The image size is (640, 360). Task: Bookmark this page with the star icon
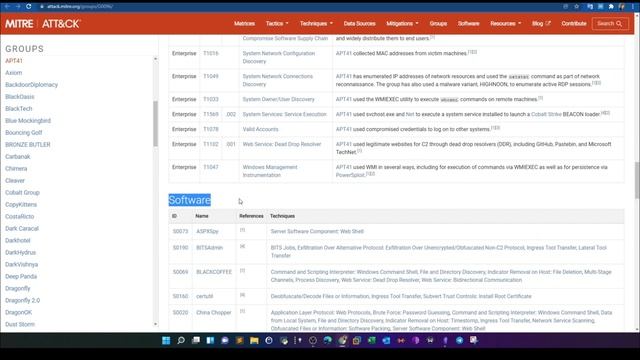tap(576, 7)
